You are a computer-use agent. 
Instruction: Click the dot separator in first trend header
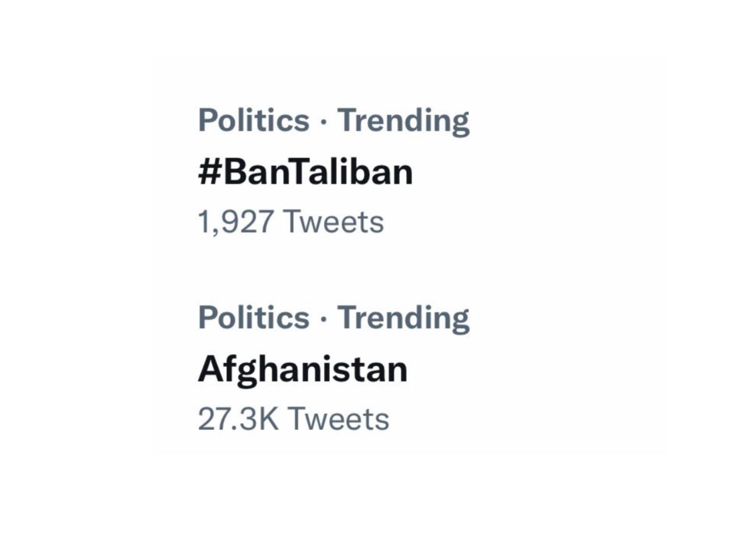[x=323, y=122]
